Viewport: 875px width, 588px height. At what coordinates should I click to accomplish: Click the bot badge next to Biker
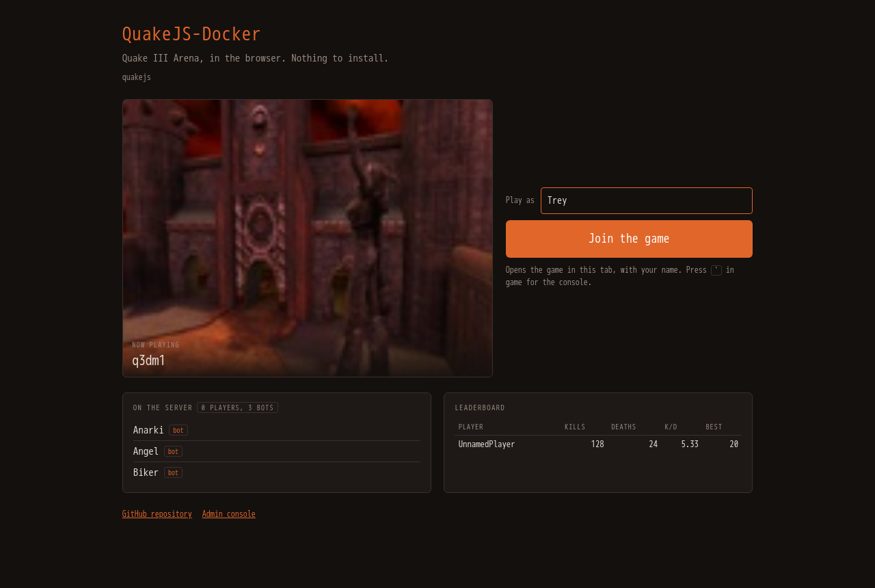[173, 472]
